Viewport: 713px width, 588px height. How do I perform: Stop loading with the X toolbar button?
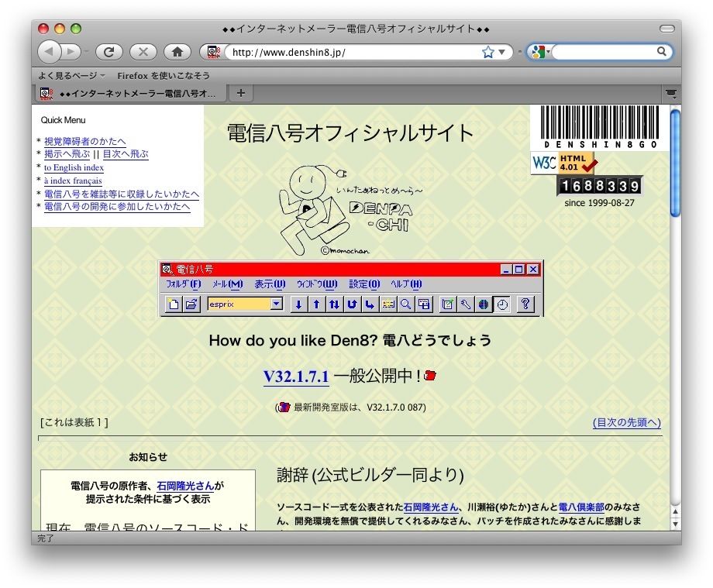point(143,52)
